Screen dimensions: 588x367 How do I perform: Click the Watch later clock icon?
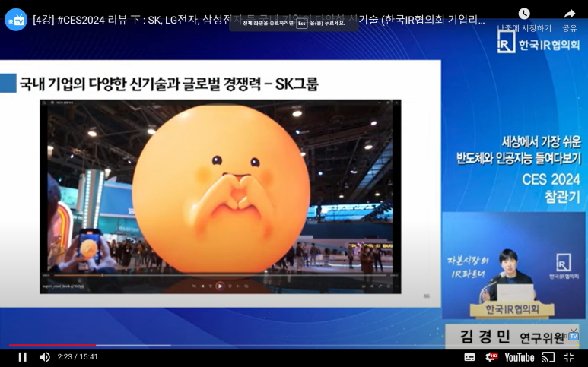tap(524, 14)
